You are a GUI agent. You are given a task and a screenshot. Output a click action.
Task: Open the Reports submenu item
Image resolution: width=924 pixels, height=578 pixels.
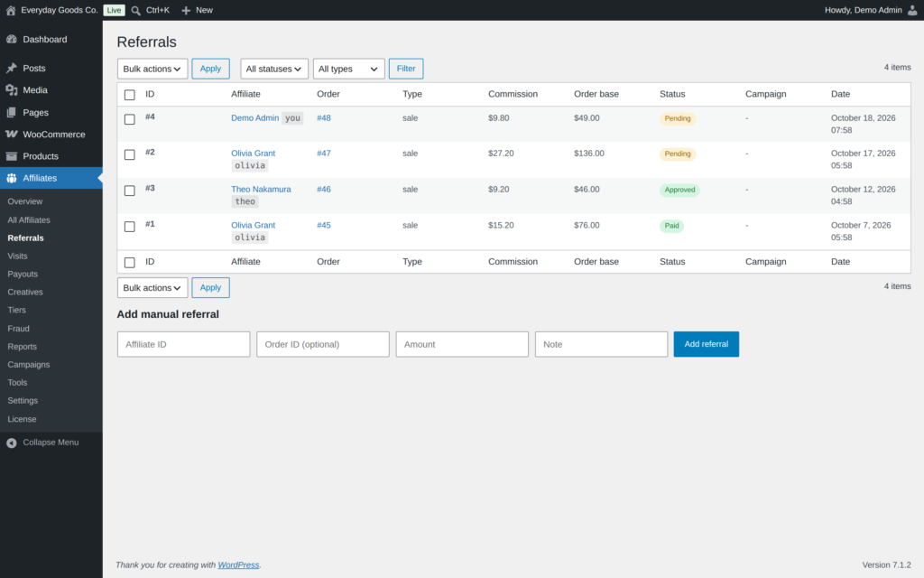[x=23, y=346]
